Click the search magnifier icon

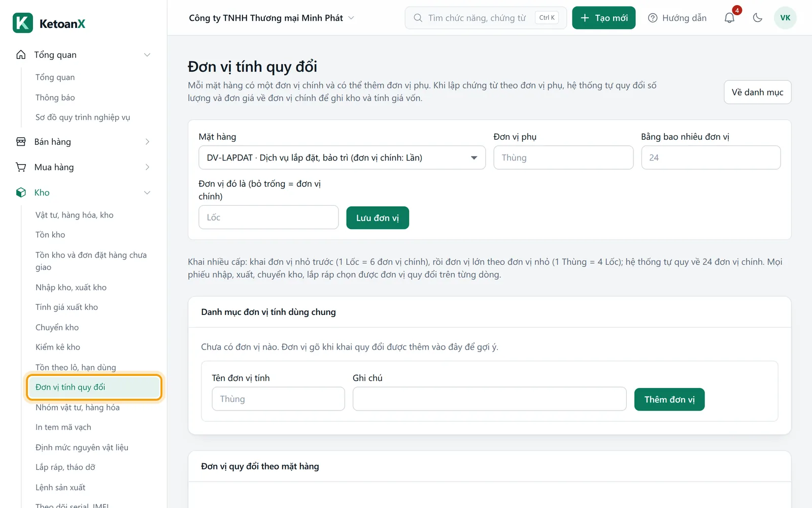coord(418,18)
